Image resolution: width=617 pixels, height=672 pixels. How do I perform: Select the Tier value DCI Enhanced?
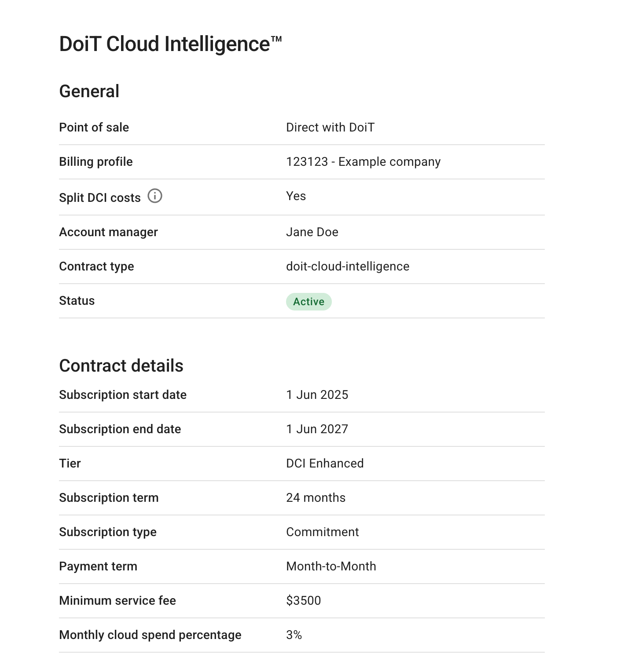[325, 463]
